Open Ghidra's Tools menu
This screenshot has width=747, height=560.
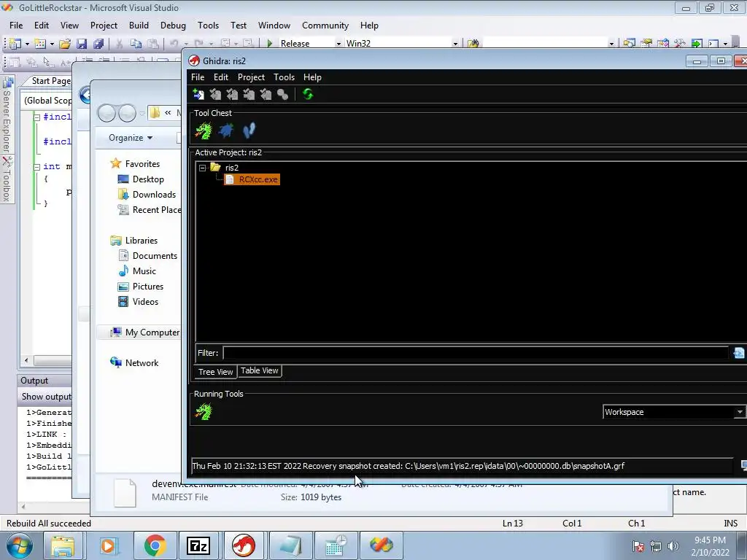pyautogui.click(x=284, y=77)
